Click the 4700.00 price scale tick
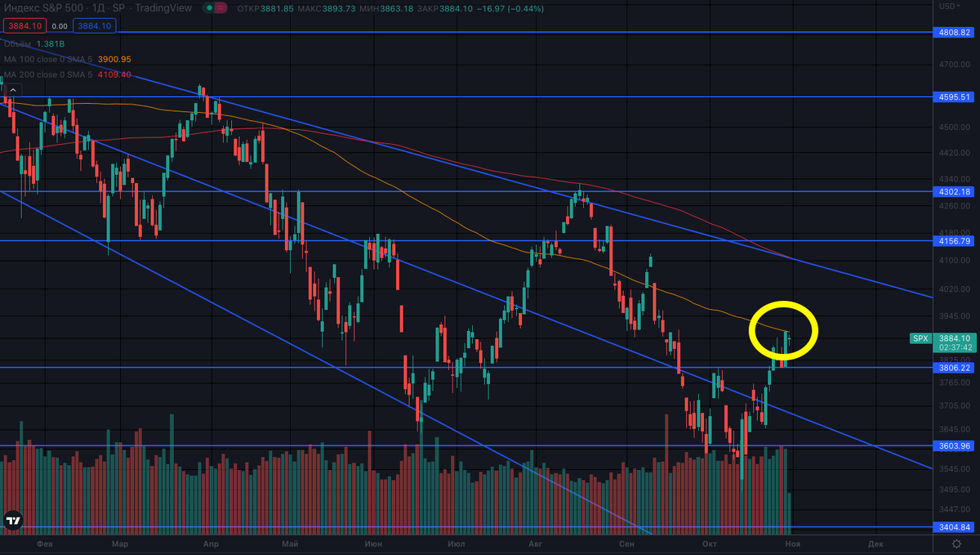 (x=955, y=64)
